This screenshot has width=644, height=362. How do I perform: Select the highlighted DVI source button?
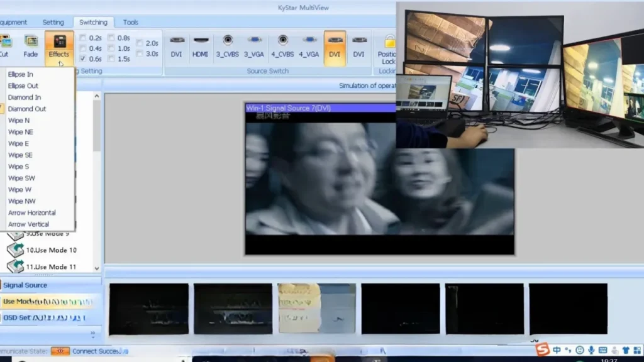(x=335, y=45)
